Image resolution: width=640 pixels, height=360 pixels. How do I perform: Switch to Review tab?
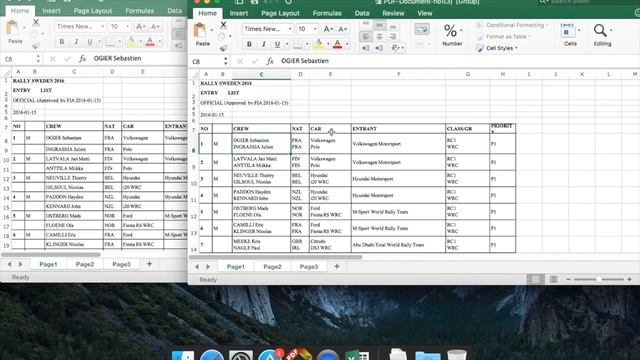pos(393,13)
